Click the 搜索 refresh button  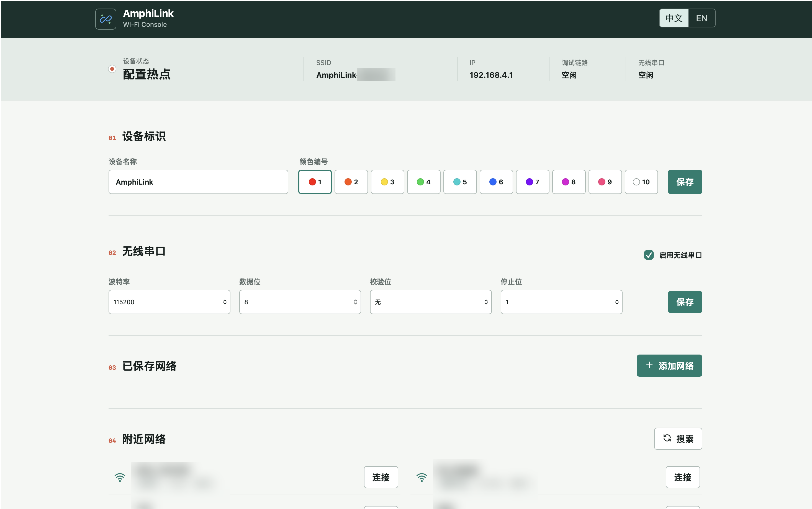coord(678,439)
